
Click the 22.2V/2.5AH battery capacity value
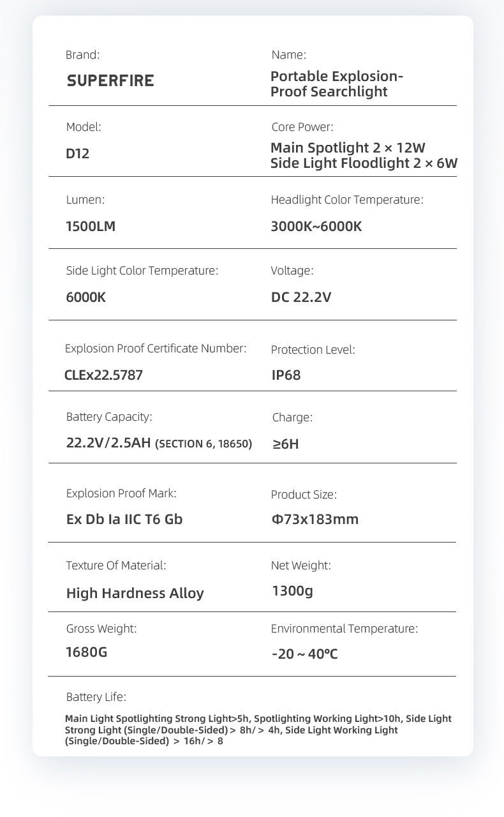110,442
